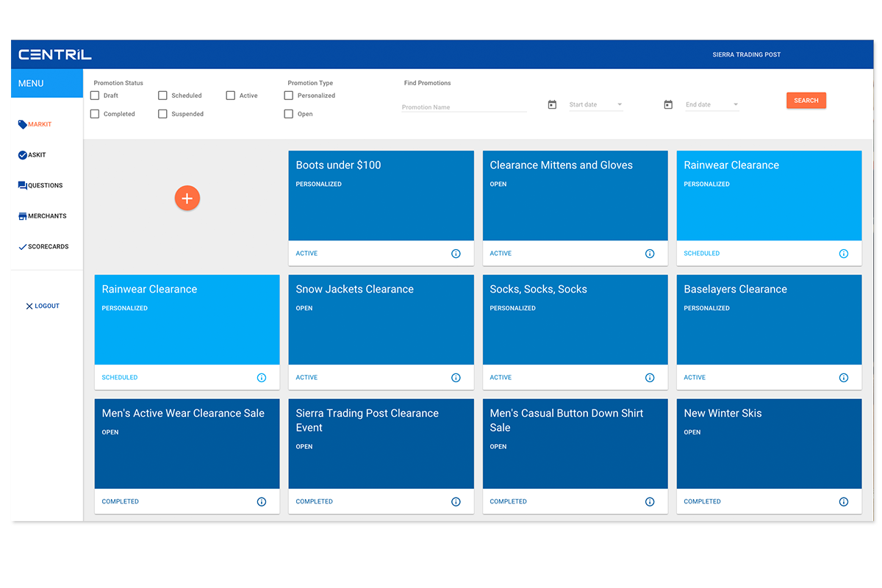Focus the Promotion Name input field
This screenshot has width=882, height=588.
465,107
